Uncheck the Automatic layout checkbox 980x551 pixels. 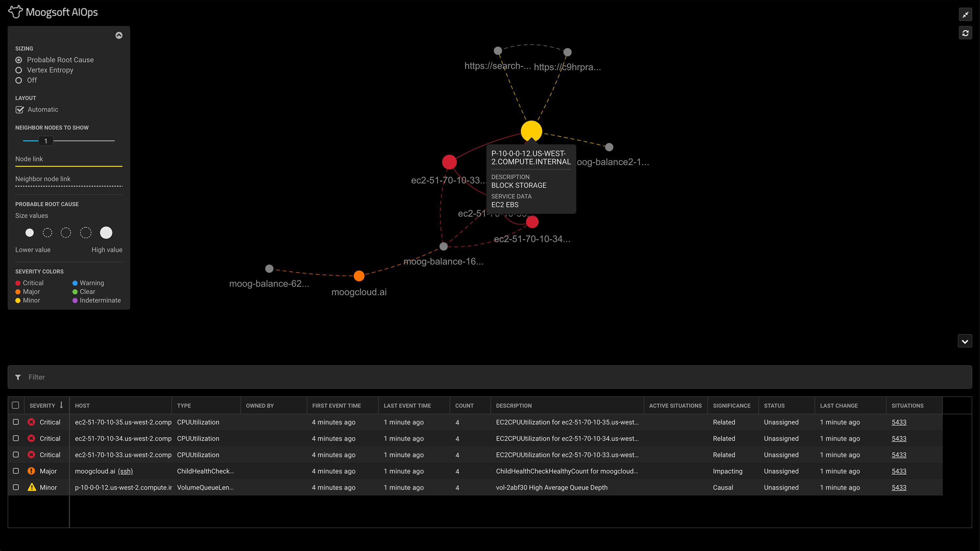[19, 110]
